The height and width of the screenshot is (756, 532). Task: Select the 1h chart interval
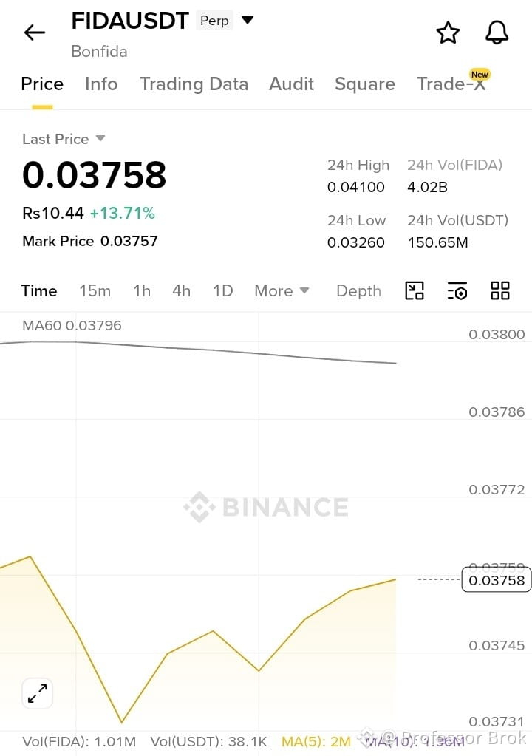tap(142, 290)
